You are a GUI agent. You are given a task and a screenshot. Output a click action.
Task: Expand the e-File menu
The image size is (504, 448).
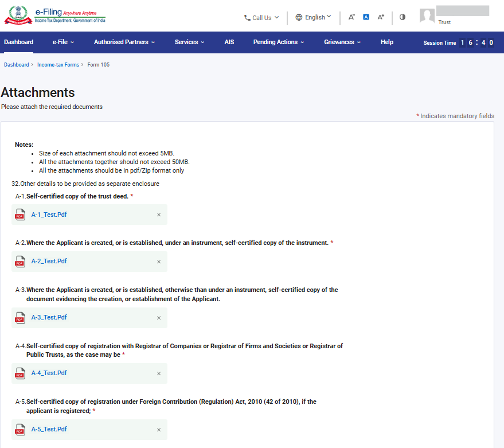pos(63,42)
